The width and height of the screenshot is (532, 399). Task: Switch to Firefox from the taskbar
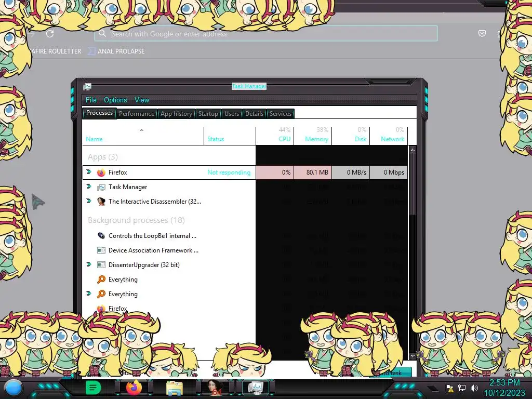coord(134,388)
